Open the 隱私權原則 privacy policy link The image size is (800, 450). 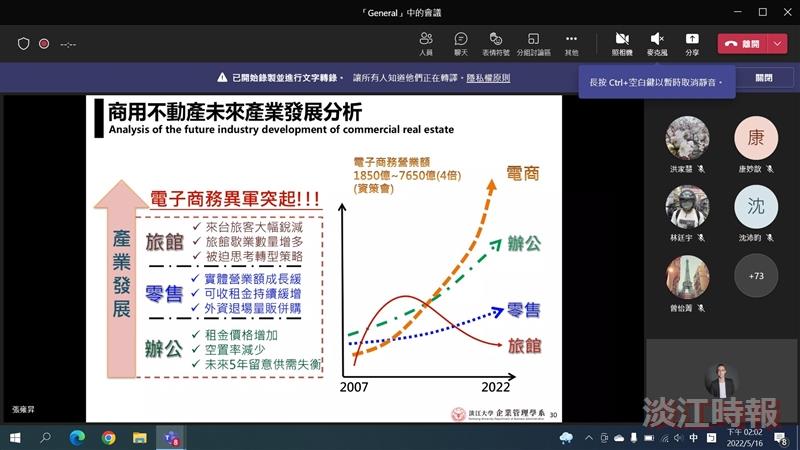coord(488,78)
